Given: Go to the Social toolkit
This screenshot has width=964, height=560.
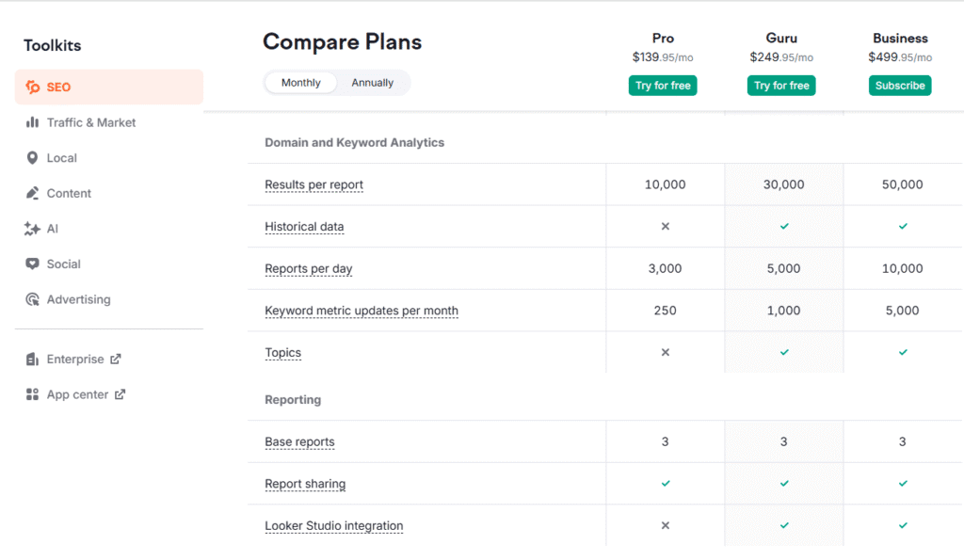Looking at the screenshot, I should click(x=109, y=264).
